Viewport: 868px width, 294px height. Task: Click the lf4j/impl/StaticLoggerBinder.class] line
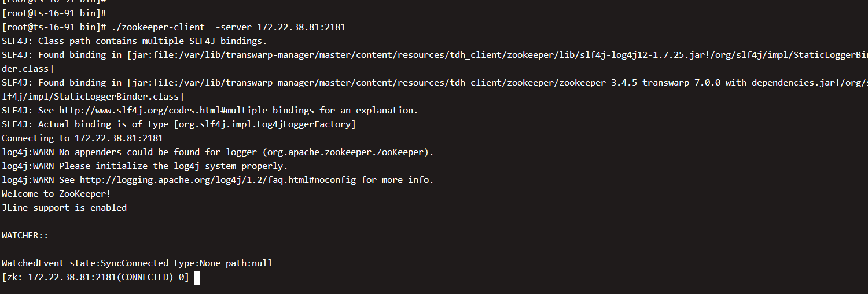coord(93,97)
